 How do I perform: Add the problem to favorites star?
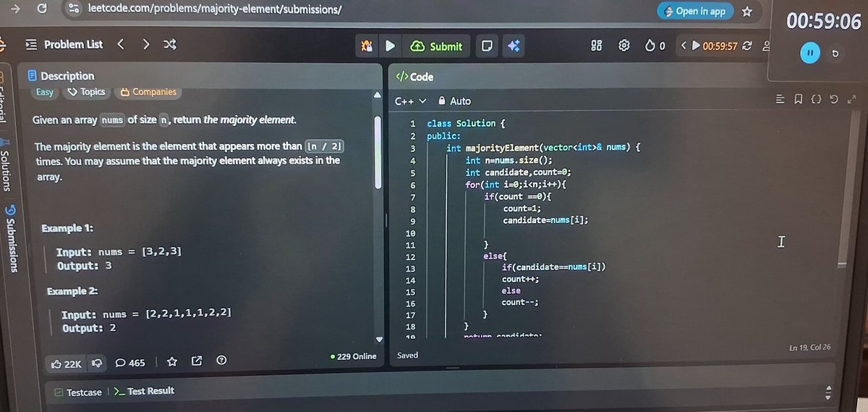coord(172,361)
